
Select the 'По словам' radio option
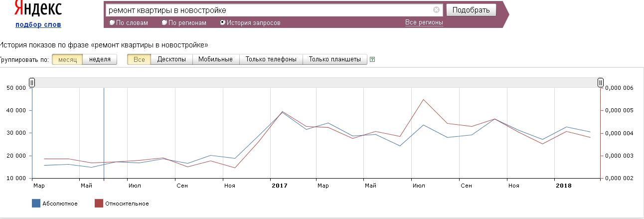point(112,23)
